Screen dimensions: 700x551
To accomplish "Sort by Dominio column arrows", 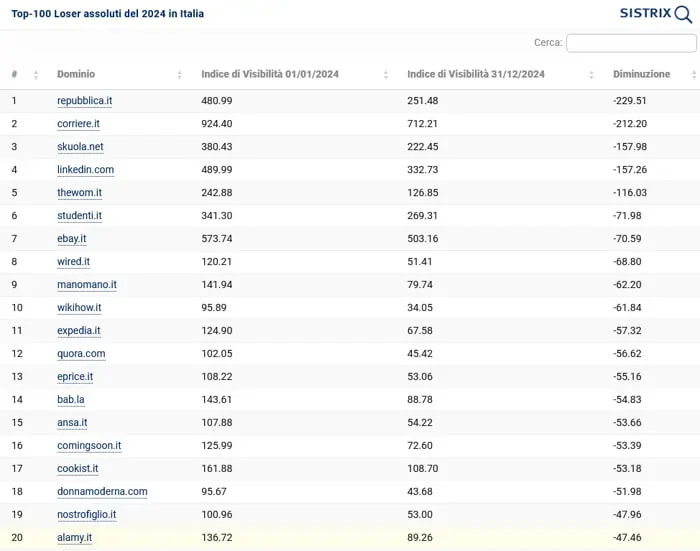I will (x=179, y=75).
